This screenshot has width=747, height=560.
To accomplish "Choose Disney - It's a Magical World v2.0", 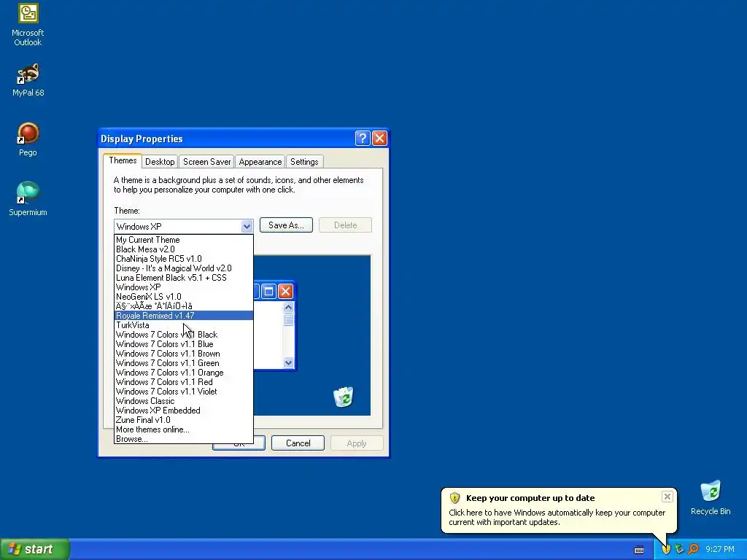I will (x=183, y=268).
